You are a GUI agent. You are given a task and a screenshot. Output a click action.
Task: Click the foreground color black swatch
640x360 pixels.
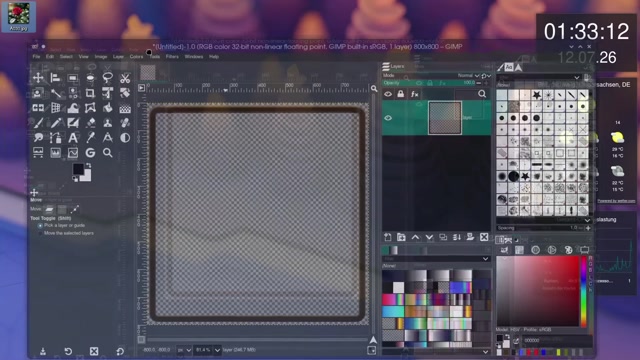coord(78,169)
